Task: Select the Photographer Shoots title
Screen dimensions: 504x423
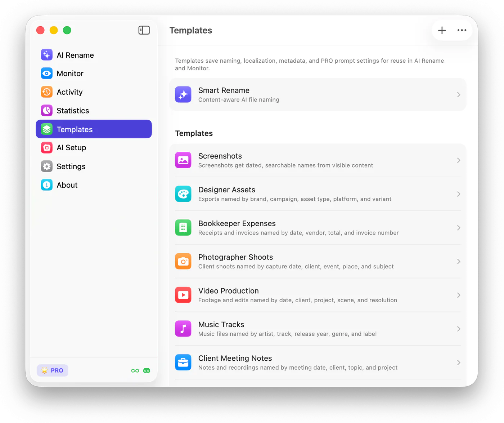Action: click(235, 257)
